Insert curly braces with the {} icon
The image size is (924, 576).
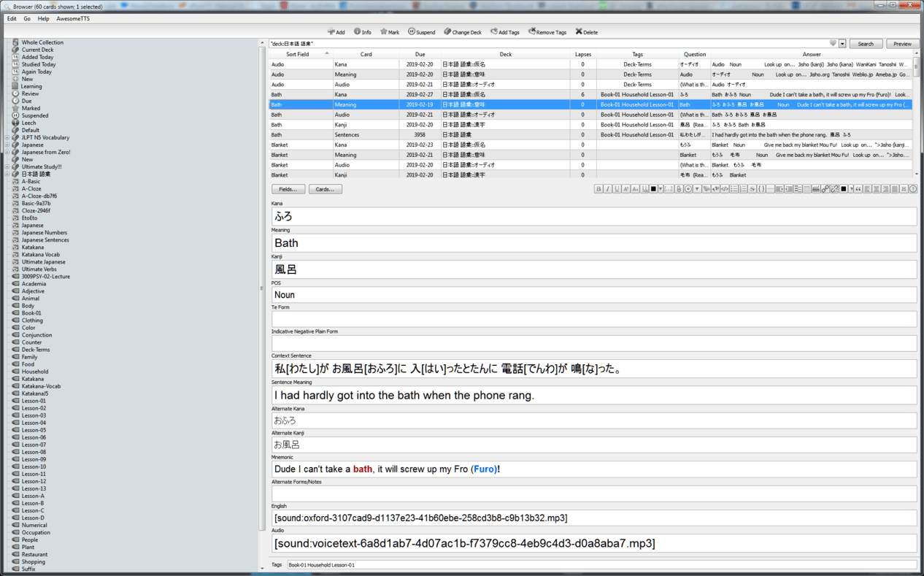(761, 189)
